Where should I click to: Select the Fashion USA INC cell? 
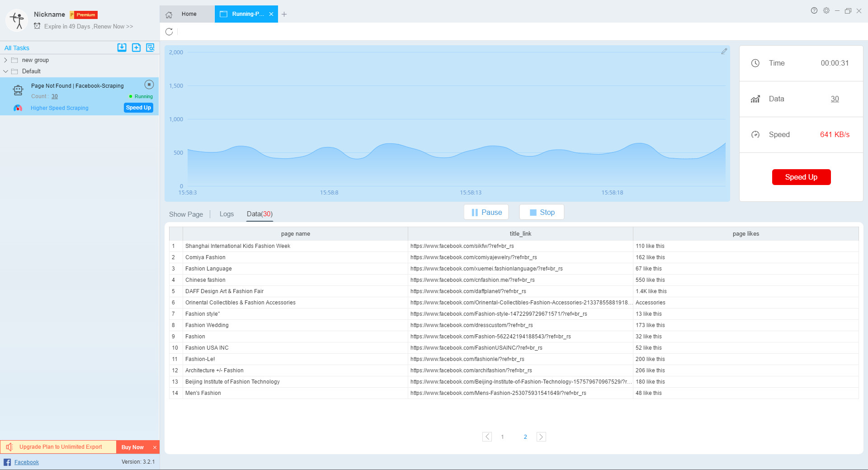296,348
